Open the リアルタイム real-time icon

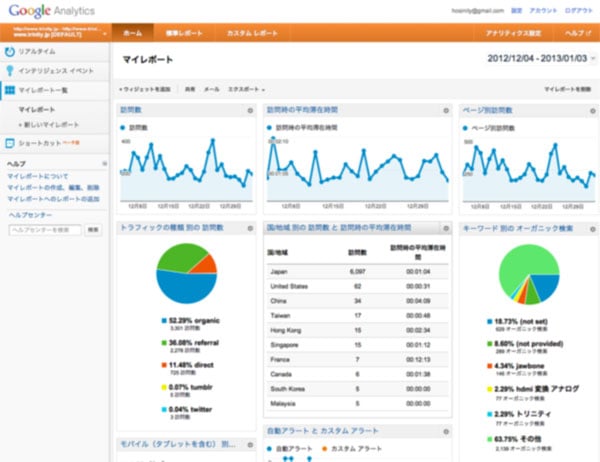(10, 50)
